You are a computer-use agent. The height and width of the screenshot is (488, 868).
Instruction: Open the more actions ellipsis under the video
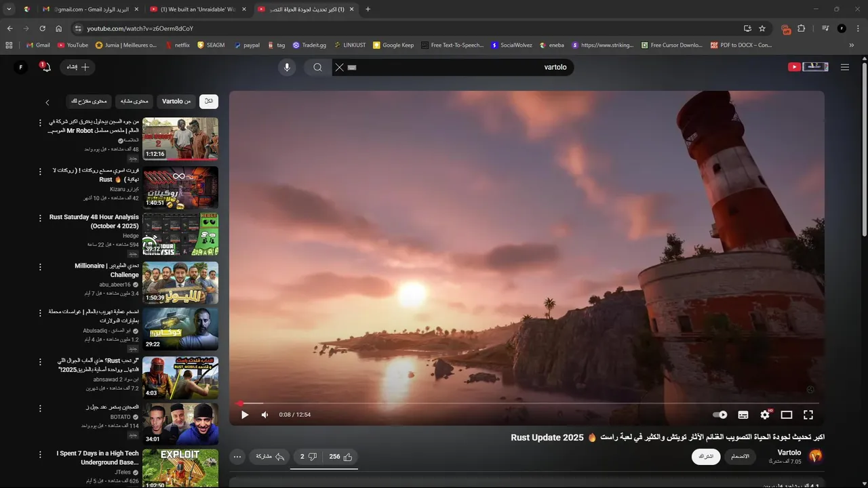click(x=237, y=457)
